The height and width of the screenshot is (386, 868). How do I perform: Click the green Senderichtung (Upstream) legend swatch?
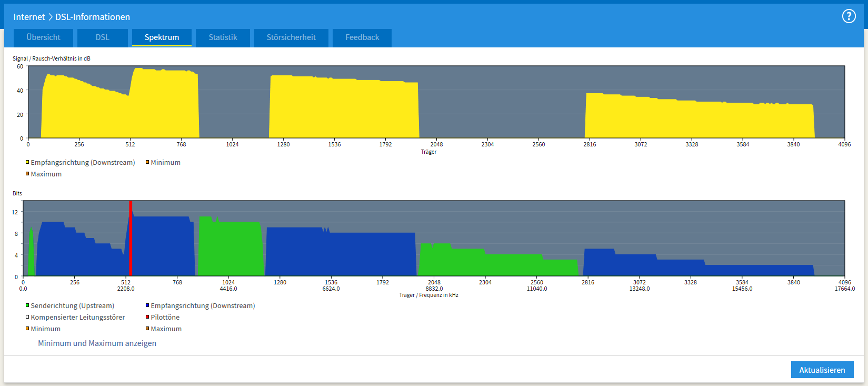(x=27, y=305)
